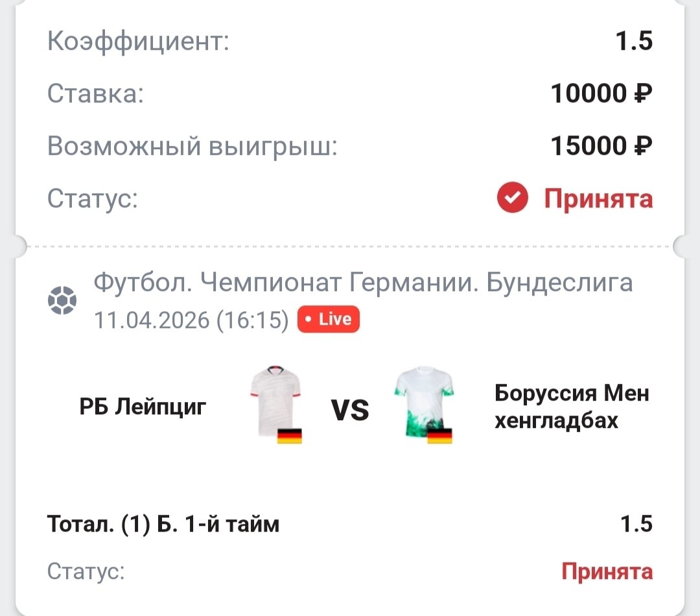Click the German flag under Leipzig's jersey
The width and height of the screenshot is (700, 616).
point(290,436)
